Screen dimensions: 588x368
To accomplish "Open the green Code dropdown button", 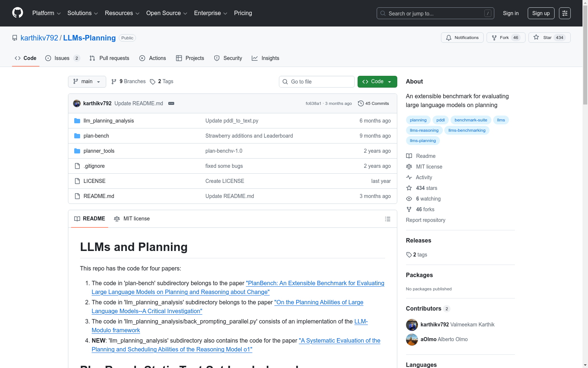I will (377, 82).
